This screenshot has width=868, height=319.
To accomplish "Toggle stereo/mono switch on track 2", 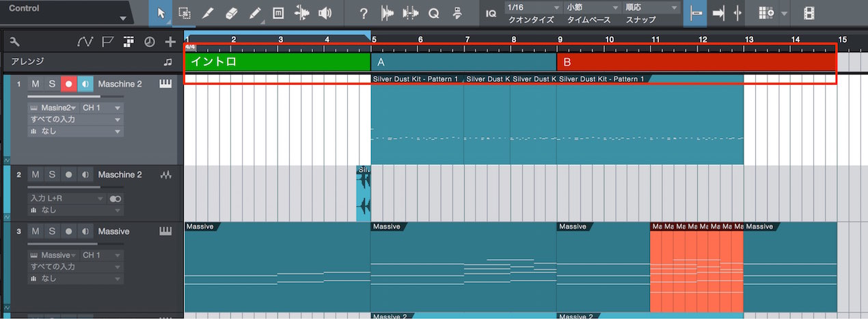I will click(116, 199).
